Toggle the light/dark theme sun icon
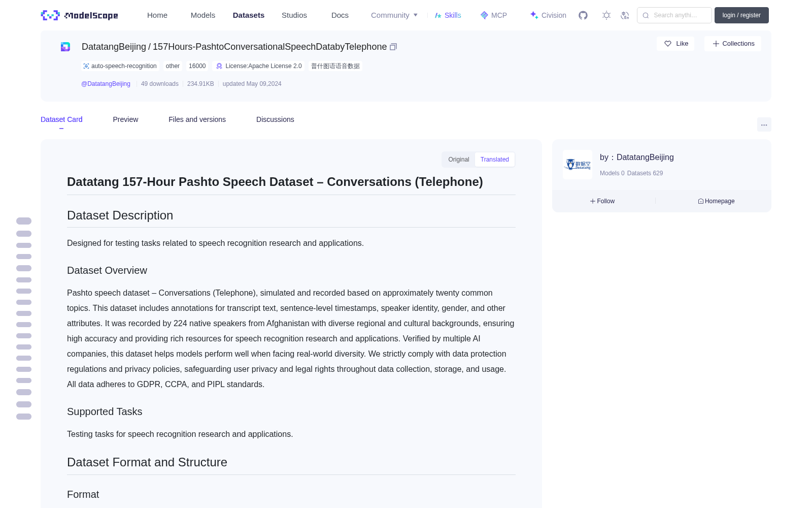Screen dimensions: 812x508 [606, 15]
